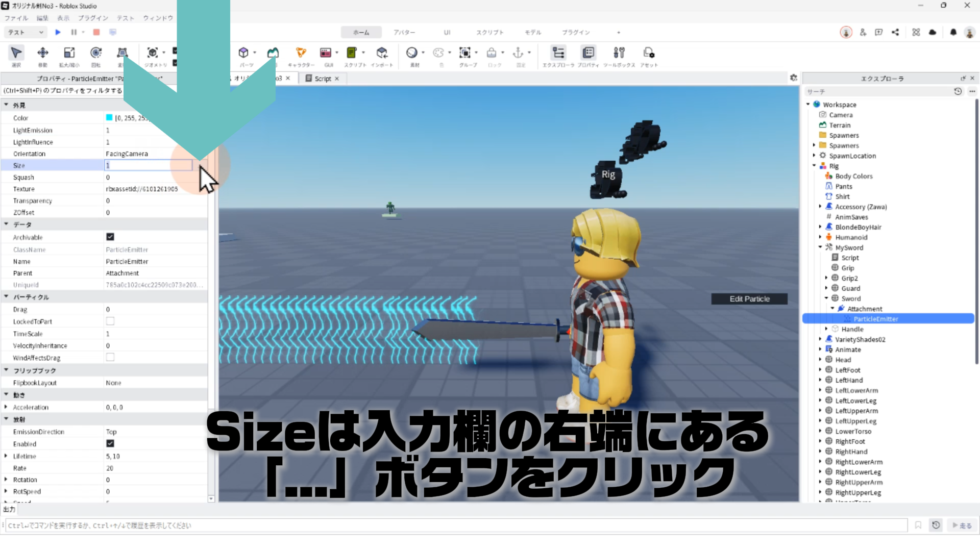Click the Scale tool icon
The image size is (980, 551).
point(69,53)
